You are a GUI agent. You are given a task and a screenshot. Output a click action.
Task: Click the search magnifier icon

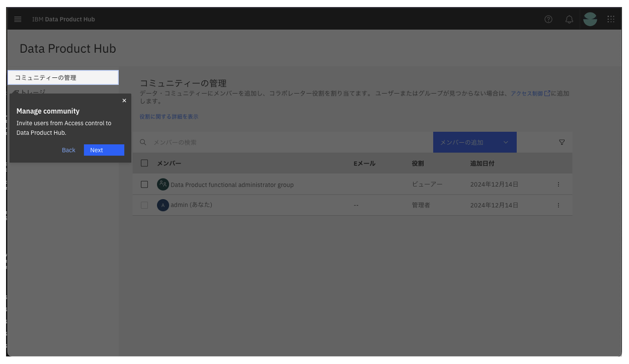[143, 142]
